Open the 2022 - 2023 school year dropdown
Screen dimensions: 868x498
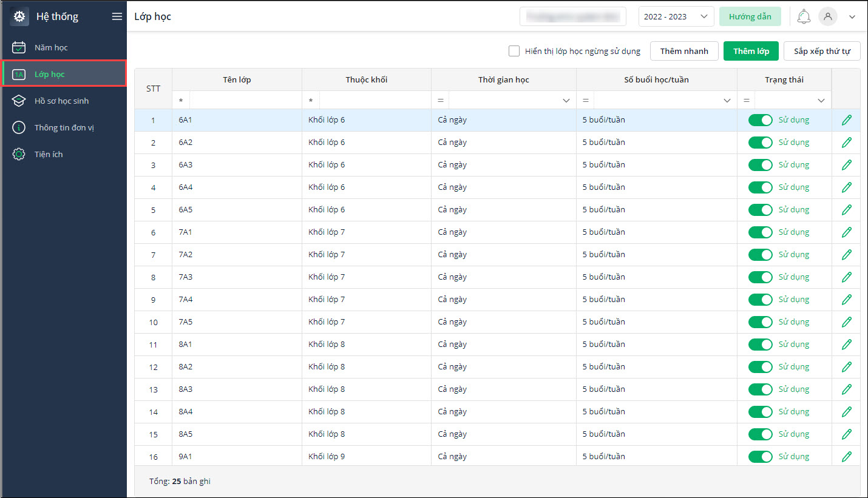pyautogui.click(x=676, y=17)
